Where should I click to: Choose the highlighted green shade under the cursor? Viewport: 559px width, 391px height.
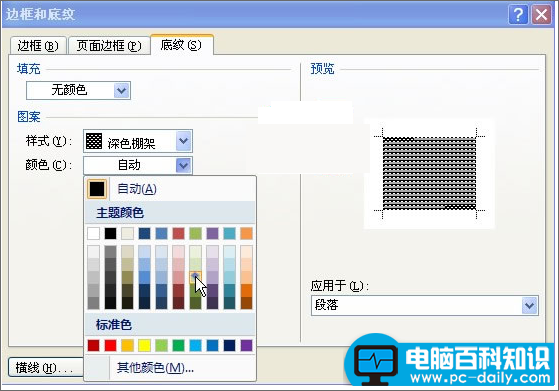click(195, 277)
